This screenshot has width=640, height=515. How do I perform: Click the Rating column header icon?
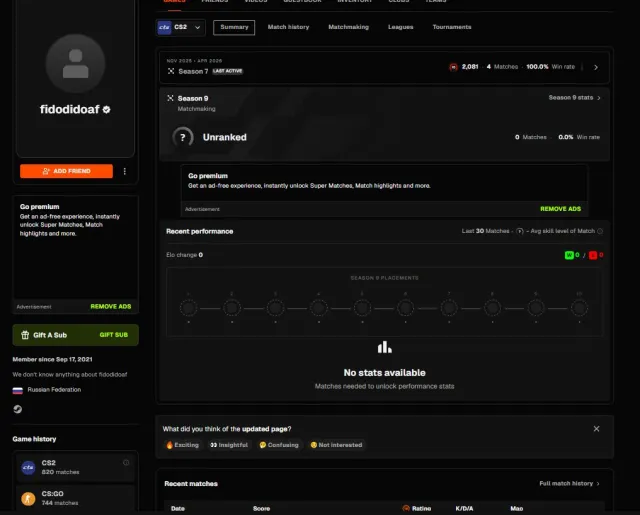pos(406,508)
